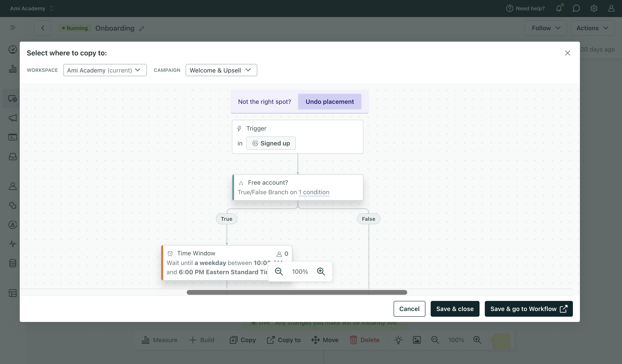The image size is (622, 364).
Task: Open the Actions menu
Action: point(592,28)
